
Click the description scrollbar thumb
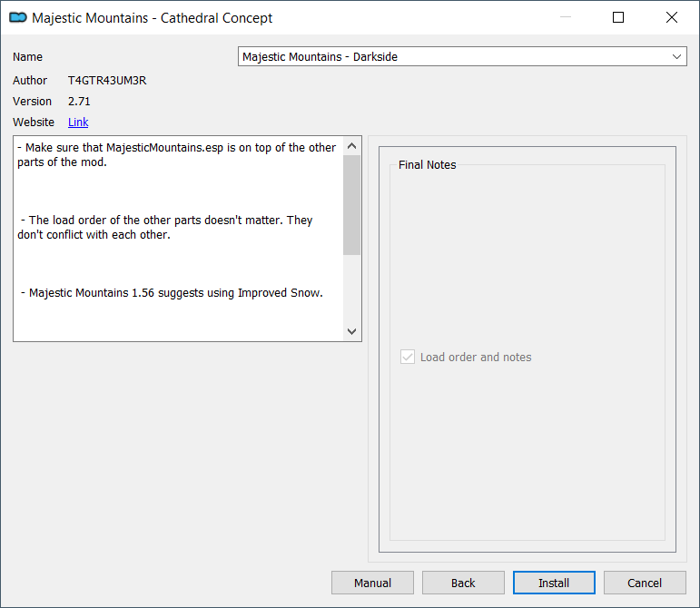point(351,205)
